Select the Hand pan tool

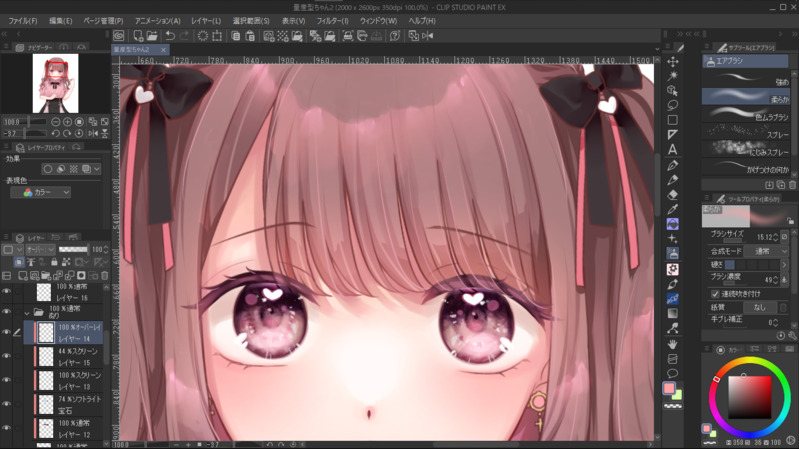[673, 344]
